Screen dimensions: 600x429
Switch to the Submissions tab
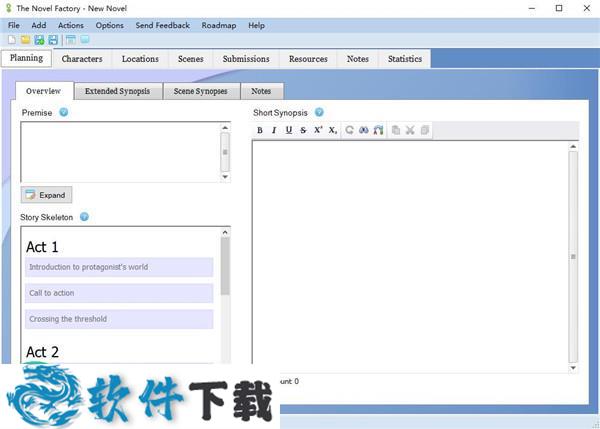click(x=246, y=59)
